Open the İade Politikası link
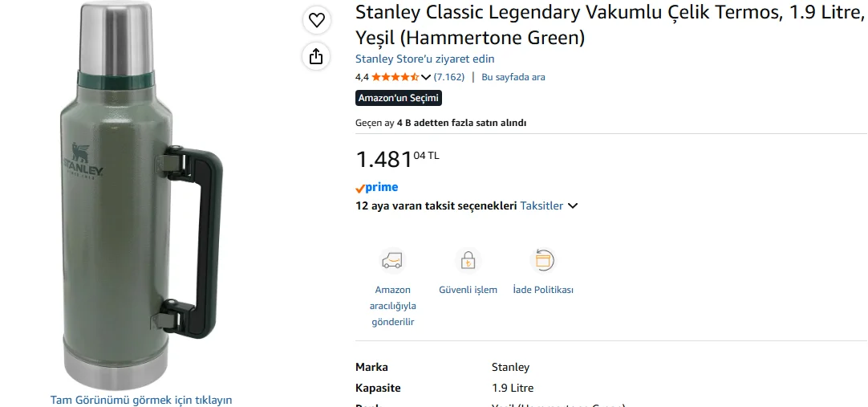The image size is (868, 407). click(x=543, y=290)
